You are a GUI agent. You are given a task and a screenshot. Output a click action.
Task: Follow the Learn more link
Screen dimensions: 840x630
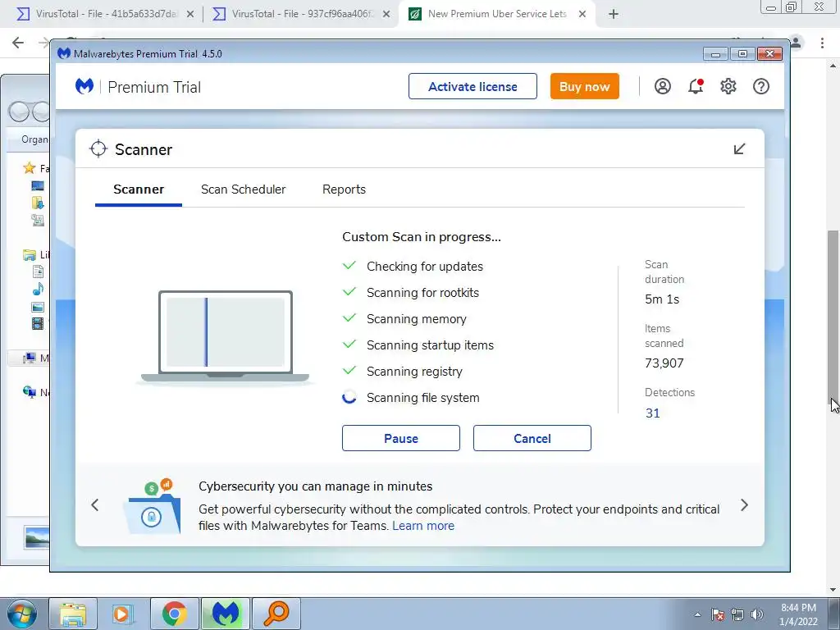[x=423, y=526]
